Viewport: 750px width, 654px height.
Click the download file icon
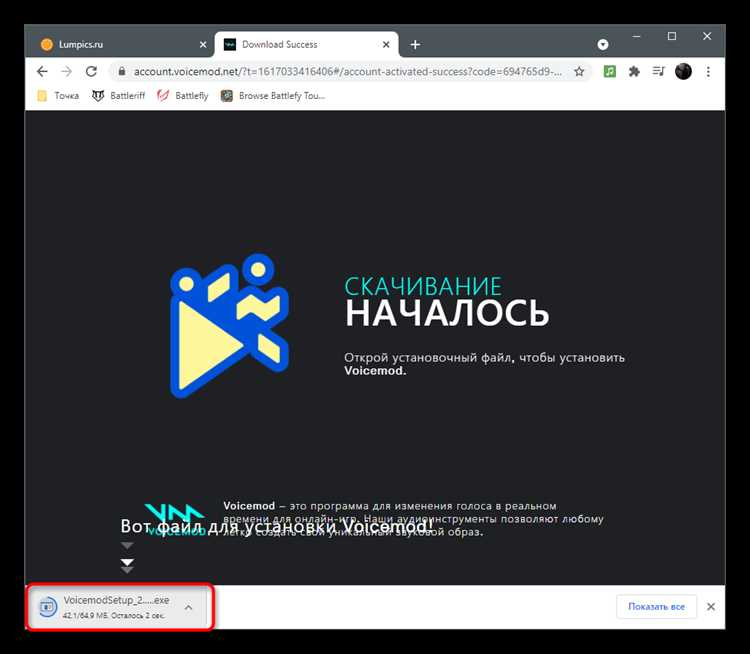pyautogui.click(x=47, y=607)
